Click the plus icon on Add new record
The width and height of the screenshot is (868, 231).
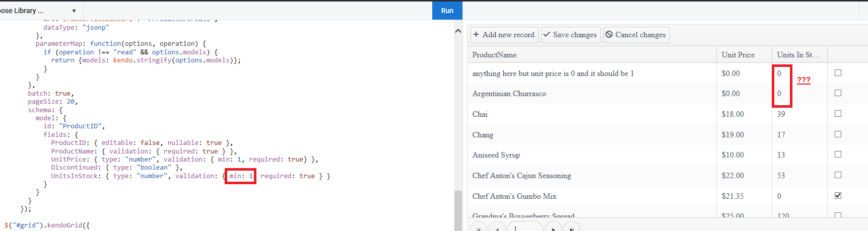476,35
